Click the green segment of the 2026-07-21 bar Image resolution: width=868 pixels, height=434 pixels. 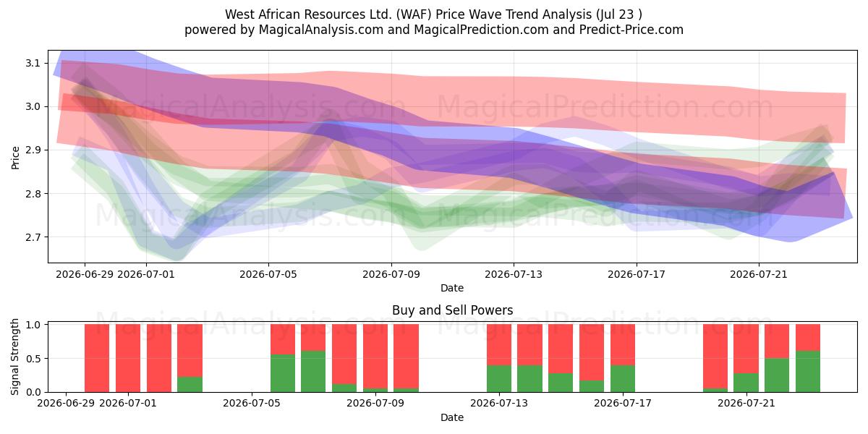click(746, 383)
